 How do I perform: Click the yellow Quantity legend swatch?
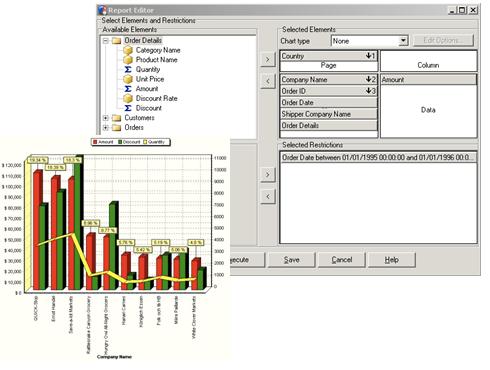click(145, 142)
